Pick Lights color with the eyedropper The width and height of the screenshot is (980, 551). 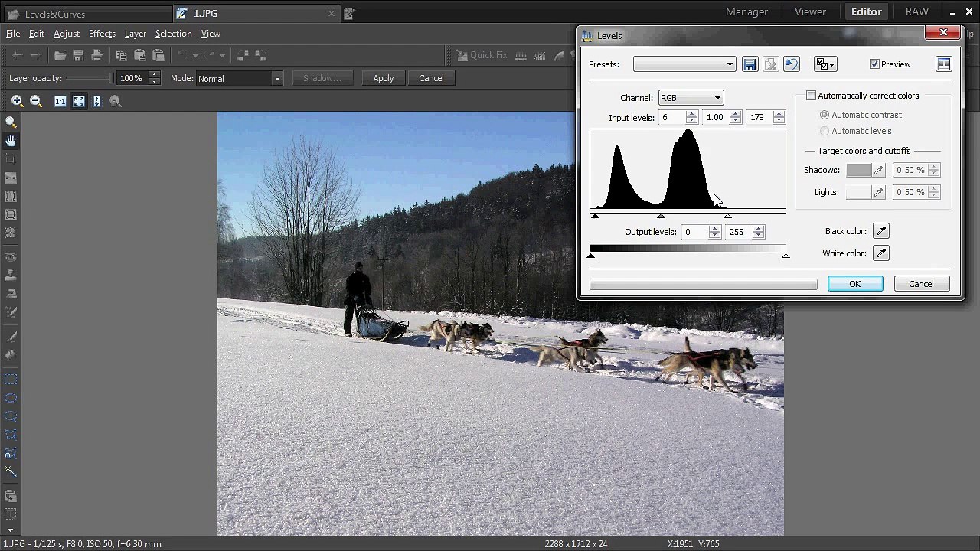pyautogui.click(x=879, y=192)
